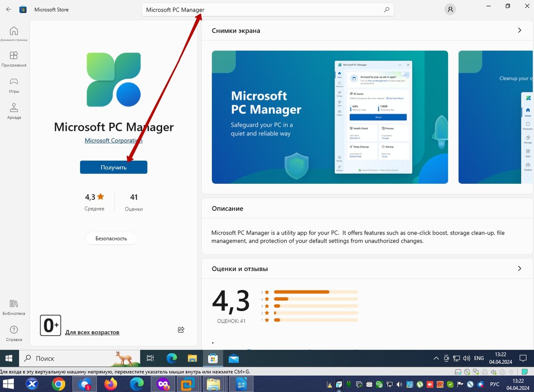The image size is (534, 392).
Task: Click the inner volume tray icon
Action: (x=466, y=358)
